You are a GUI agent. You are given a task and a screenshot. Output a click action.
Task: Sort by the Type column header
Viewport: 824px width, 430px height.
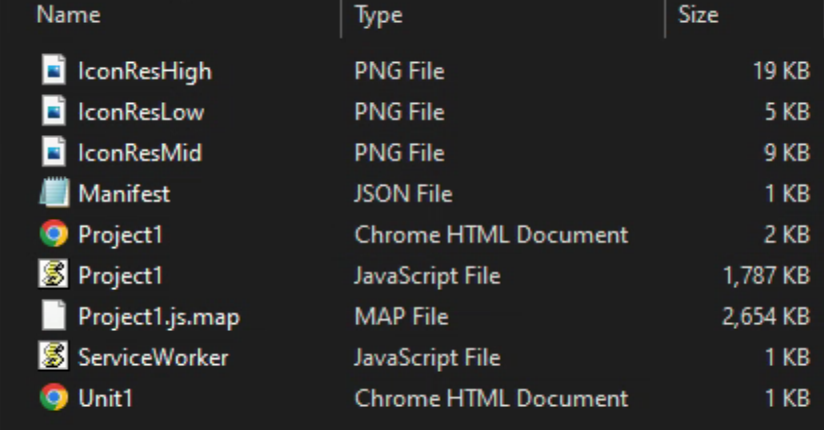tap(378, 16)
